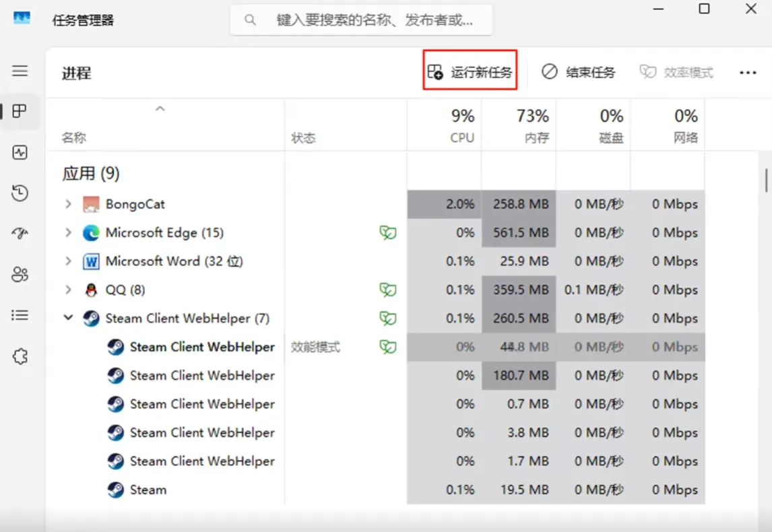The image size is (772, 532).
Task: Click the Task Manager app icon in title bar
Action: click(22, 19)
